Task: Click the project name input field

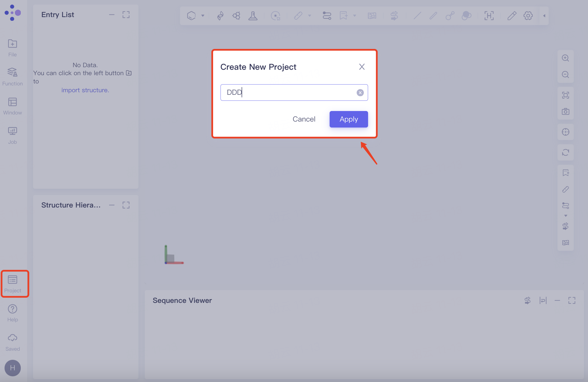Action: (285, 93)
